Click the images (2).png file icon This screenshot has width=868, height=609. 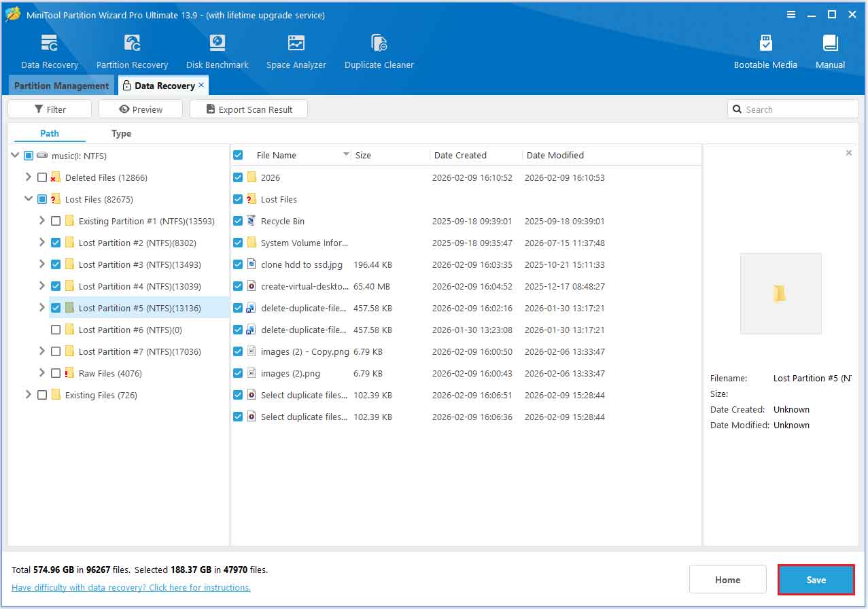251,373
